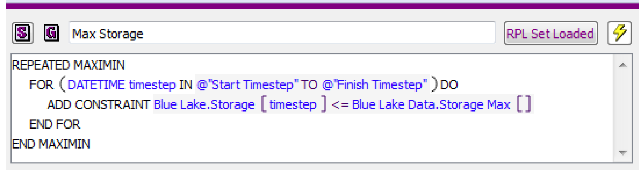Click the scrollbar up arrow
This screenshot has height=173, width=644.
[x=623, y=66]
